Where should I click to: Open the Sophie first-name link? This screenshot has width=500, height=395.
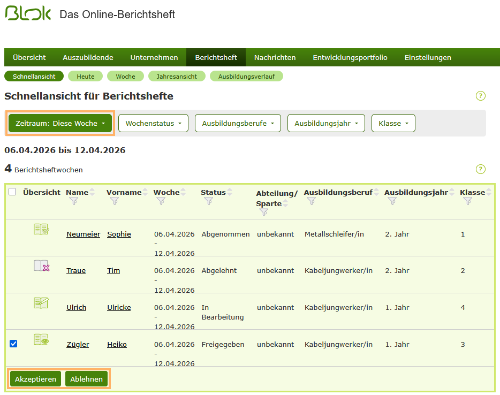click(119, 234)
